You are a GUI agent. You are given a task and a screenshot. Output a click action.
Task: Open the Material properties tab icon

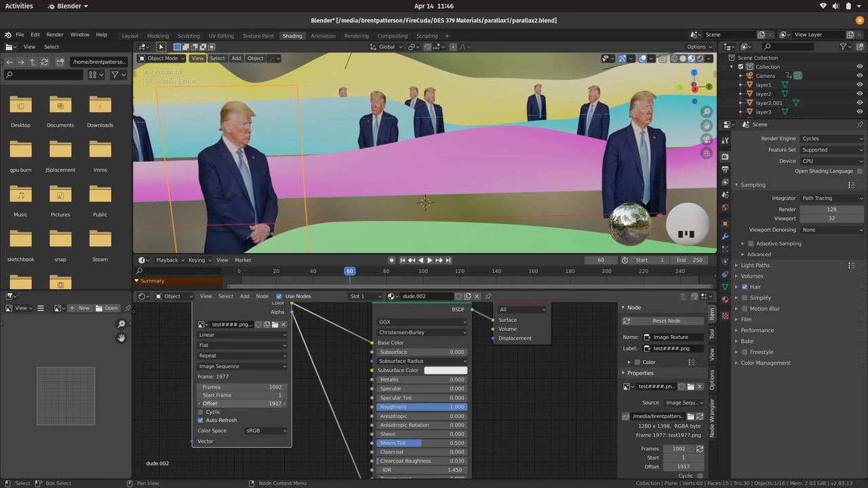click(x=725, y=299)
